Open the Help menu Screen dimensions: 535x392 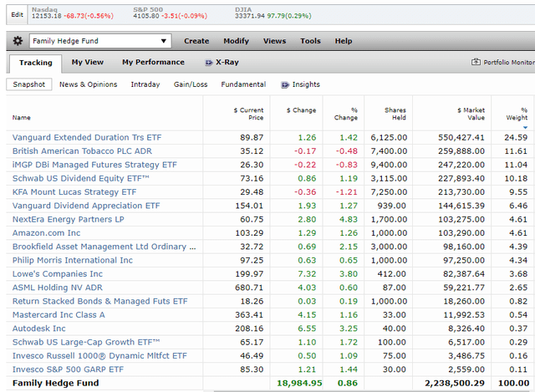tap(344, 41)
